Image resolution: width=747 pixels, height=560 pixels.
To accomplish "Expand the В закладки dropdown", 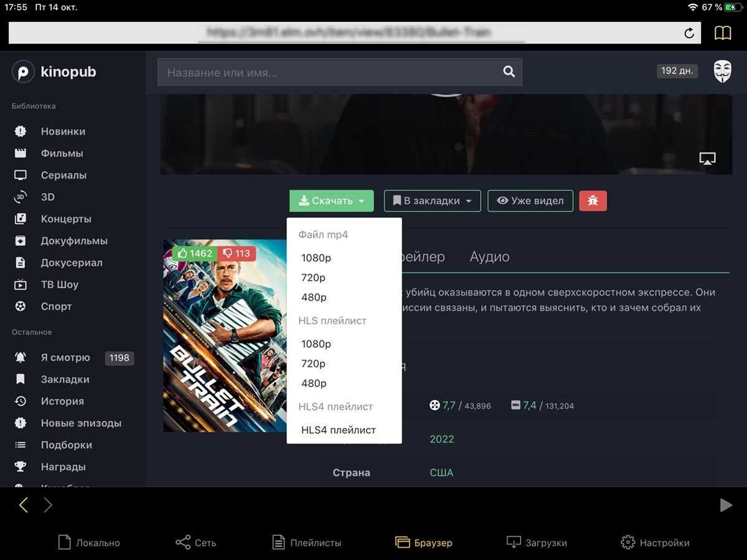I will point(432,201).
